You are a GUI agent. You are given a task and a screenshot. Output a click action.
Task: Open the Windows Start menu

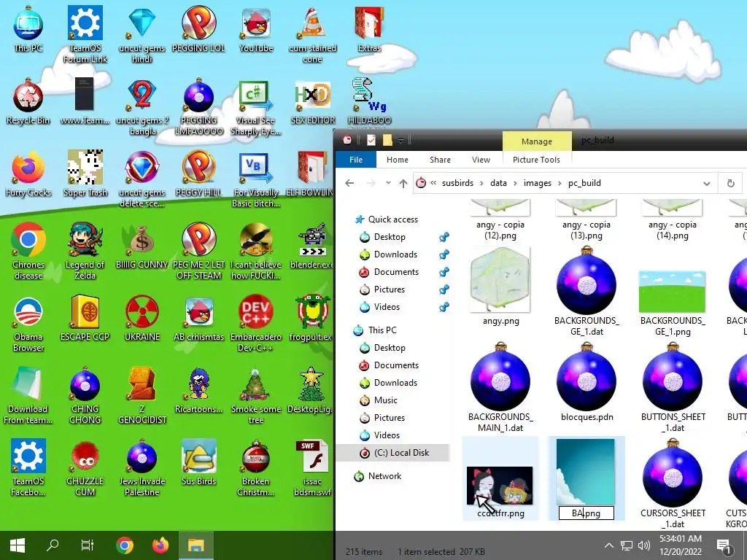tap(18, 545)
